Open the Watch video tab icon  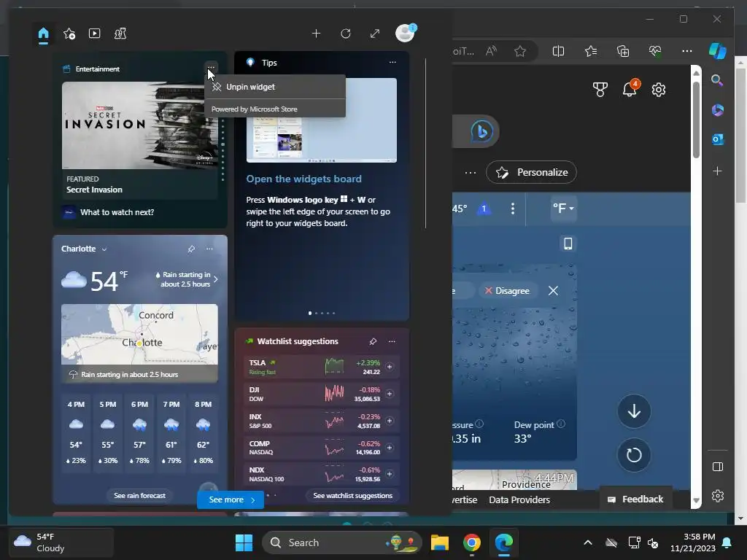coord(94,34)
